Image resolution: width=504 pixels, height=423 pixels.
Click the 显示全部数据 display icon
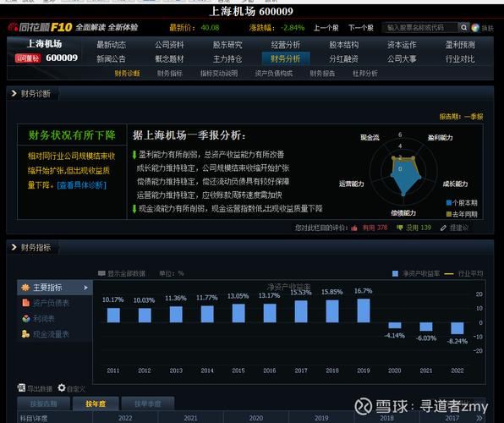click(101, 273)
